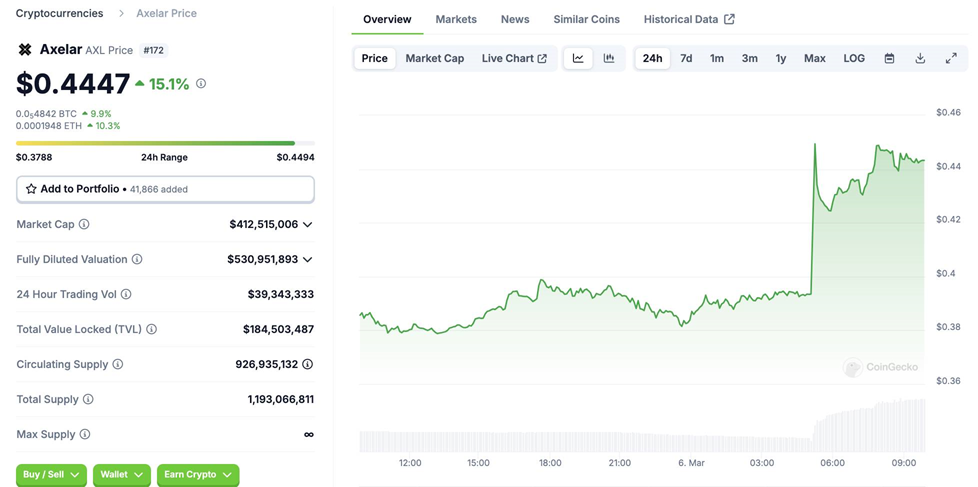This screenshot has width=978, height=487.
Task: Click the star icon in Add to Portfolio
Action: [31, 189]
